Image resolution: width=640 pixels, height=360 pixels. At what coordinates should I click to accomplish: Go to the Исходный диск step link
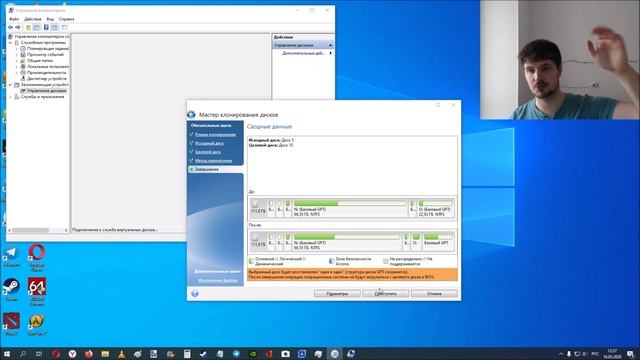[209, 143]
